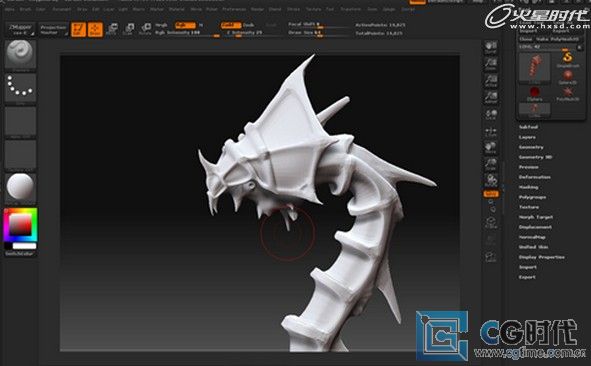The image size is (591, 366).
Task: Open the ZMapper plugin button
Action: pyautogui.click(x=21, y=29)
